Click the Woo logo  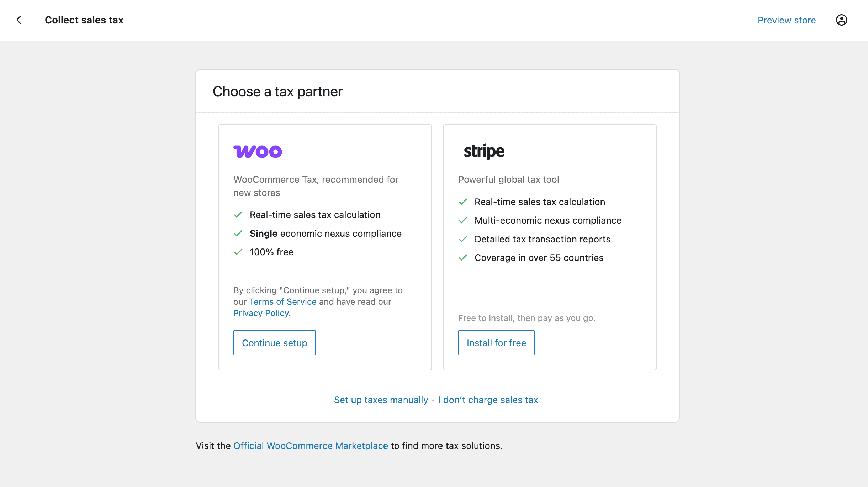point(258,151)
